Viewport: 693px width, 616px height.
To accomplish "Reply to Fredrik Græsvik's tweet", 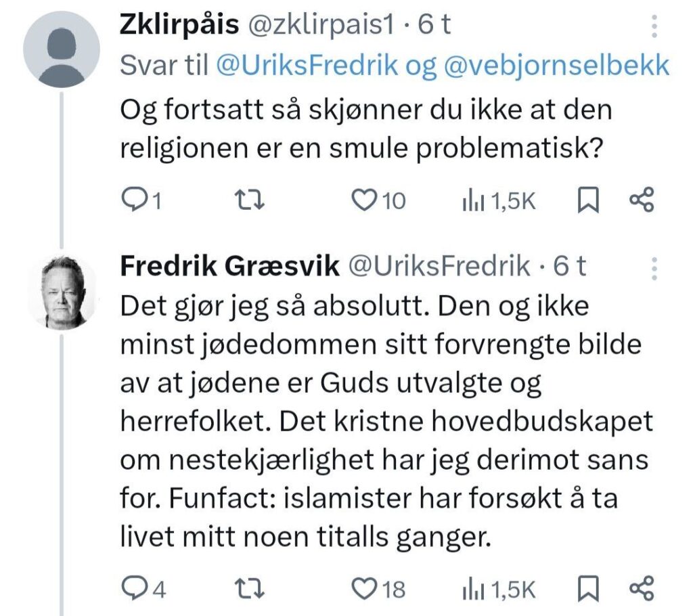I will tap(134, 590).
